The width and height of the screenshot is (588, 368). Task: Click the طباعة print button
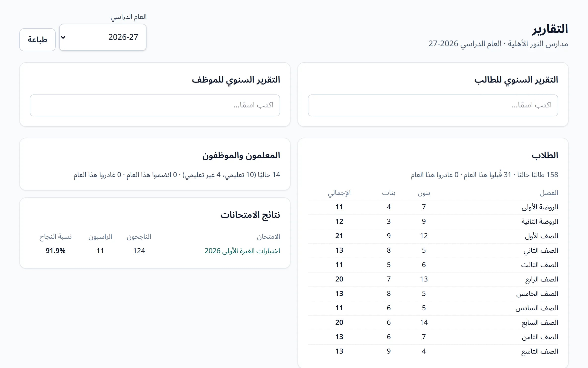tap(37, 40)
